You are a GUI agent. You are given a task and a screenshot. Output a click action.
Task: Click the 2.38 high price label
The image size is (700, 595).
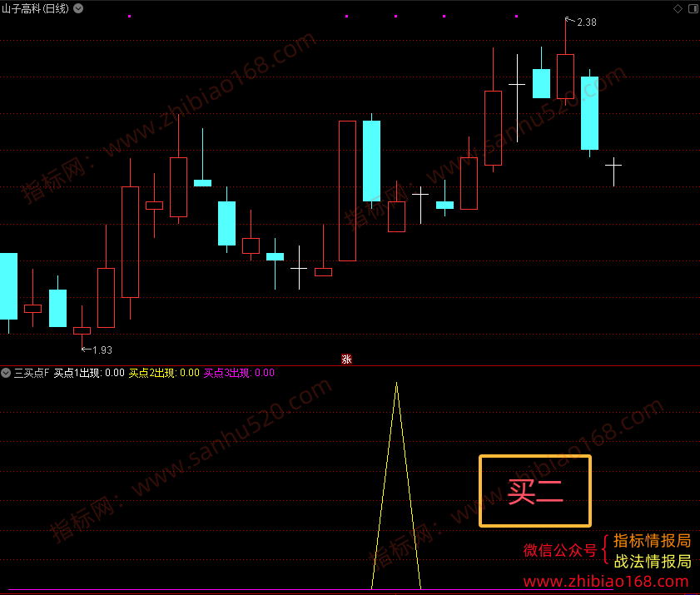coord(587,22)
